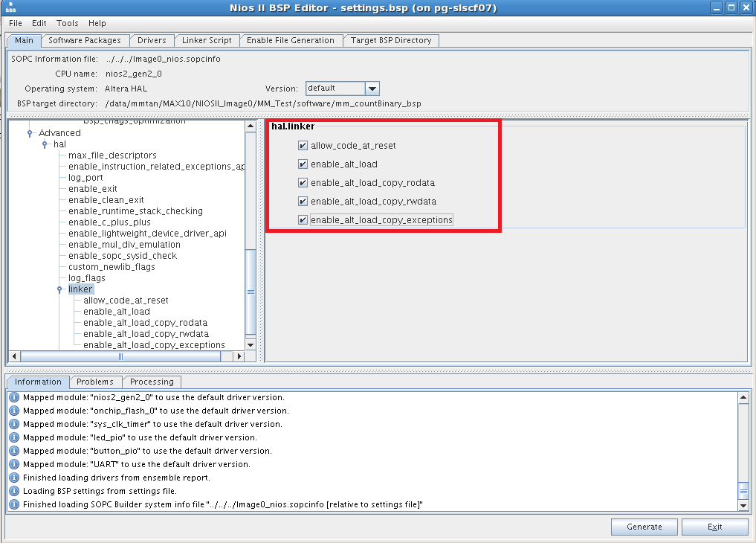Click info icon beside the onchip_flash_0 mapped module message
The height and width of the screenshot is (543, 756).
point(14,411)
